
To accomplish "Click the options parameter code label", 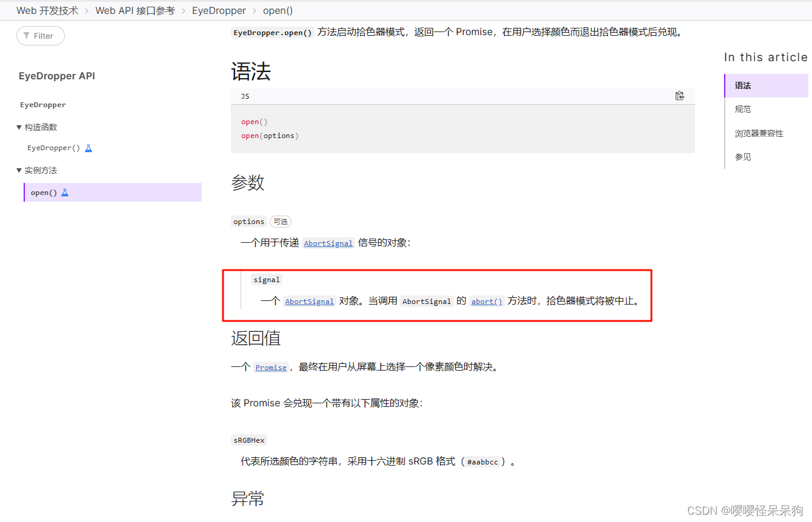I will (x=249, y=222).
